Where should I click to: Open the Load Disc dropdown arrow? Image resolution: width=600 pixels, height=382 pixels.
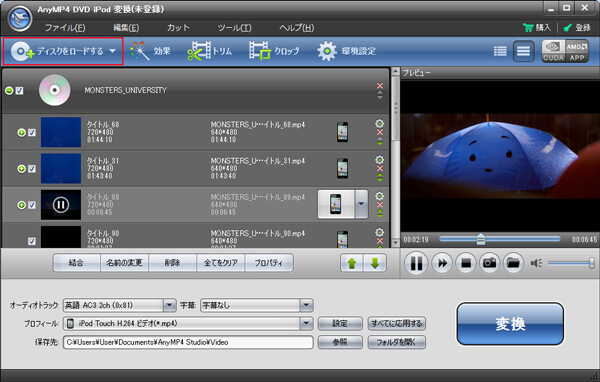112,51
